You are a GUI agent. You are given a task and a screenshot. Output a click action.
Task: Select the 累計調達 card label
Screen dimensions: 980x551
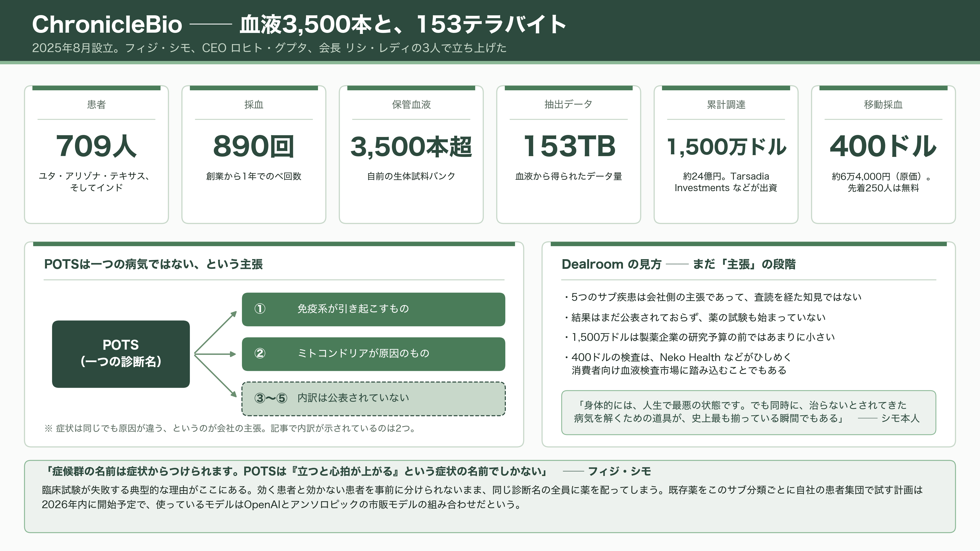pos(726,105)
